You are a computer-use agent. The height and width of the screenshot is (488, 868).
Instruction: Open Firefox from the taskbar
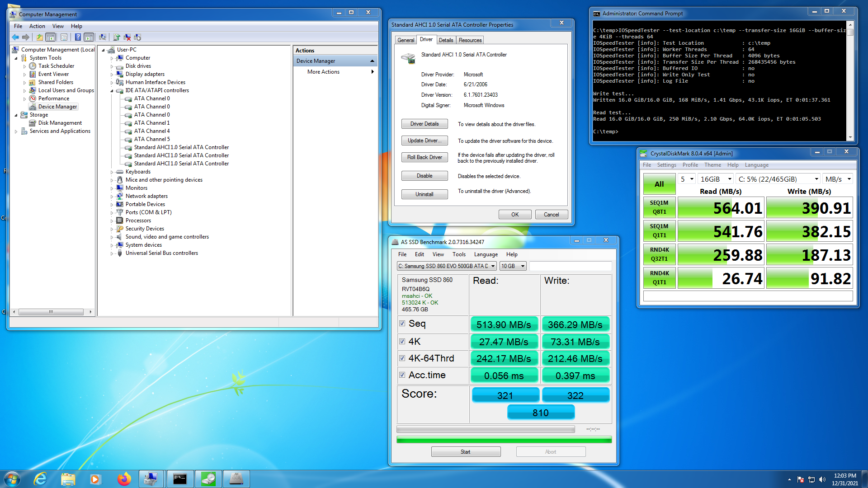(x=123, y=479)
